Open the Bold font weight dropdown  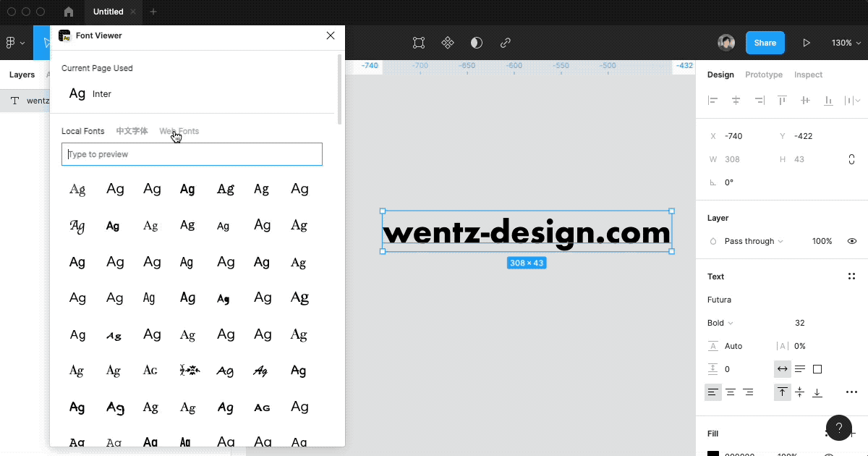(720, 322)
